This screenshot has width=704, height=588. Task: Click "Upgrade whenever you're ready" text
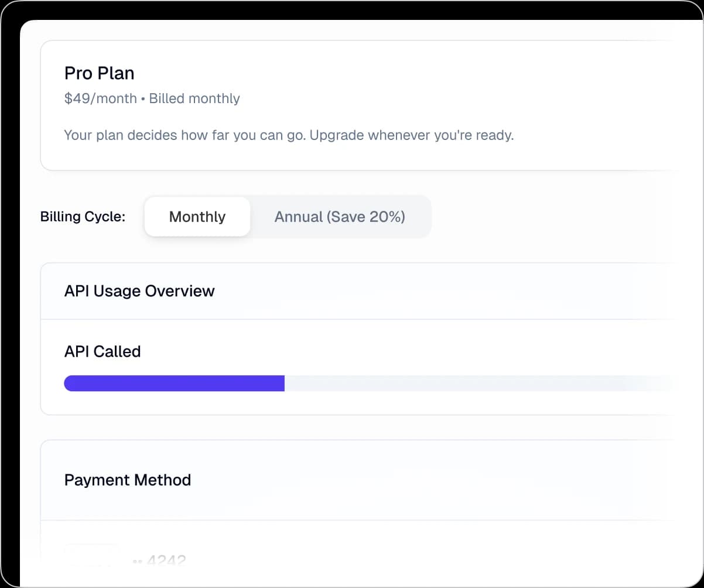[411, 135]
